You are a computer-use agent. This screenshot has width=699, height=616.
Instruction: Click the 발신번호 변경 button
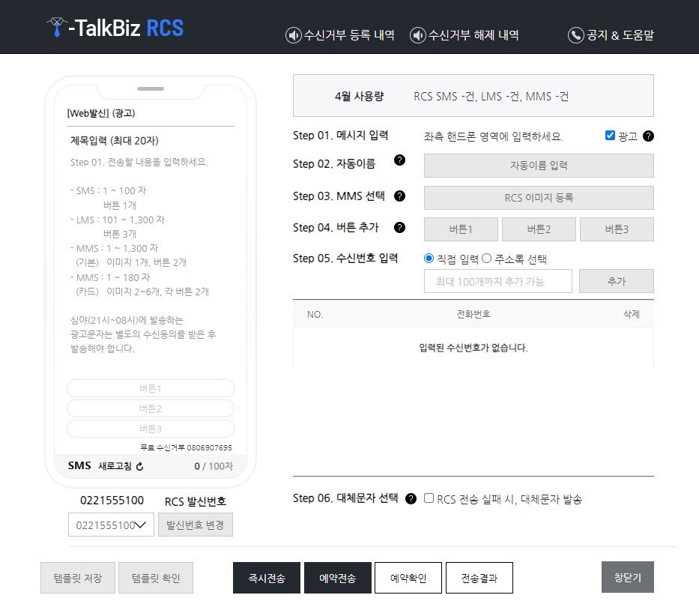(196, 525)
